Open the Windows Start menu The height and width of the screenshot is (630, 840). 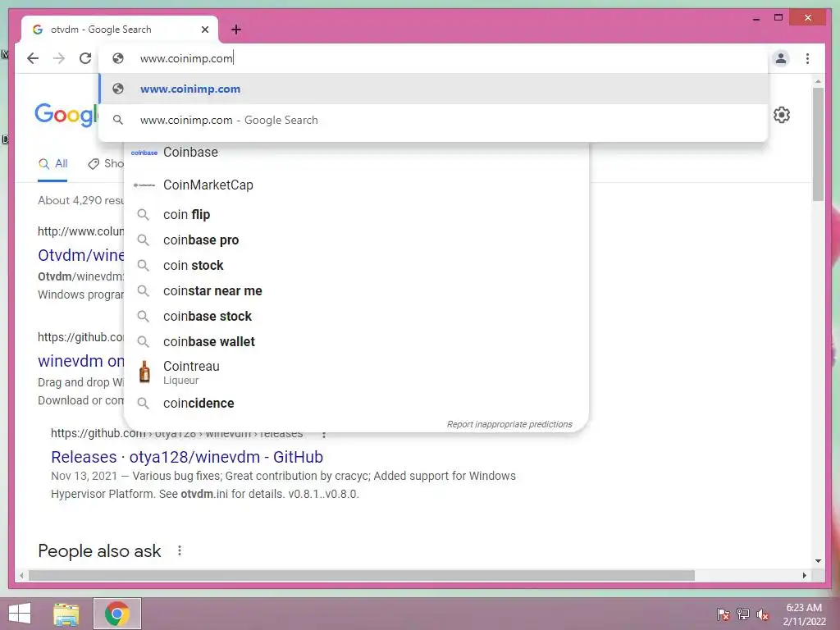20,614
